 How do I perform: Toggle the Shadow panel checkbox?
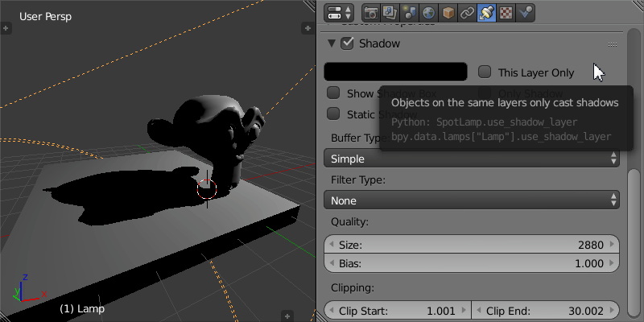(x=347, y=43)
